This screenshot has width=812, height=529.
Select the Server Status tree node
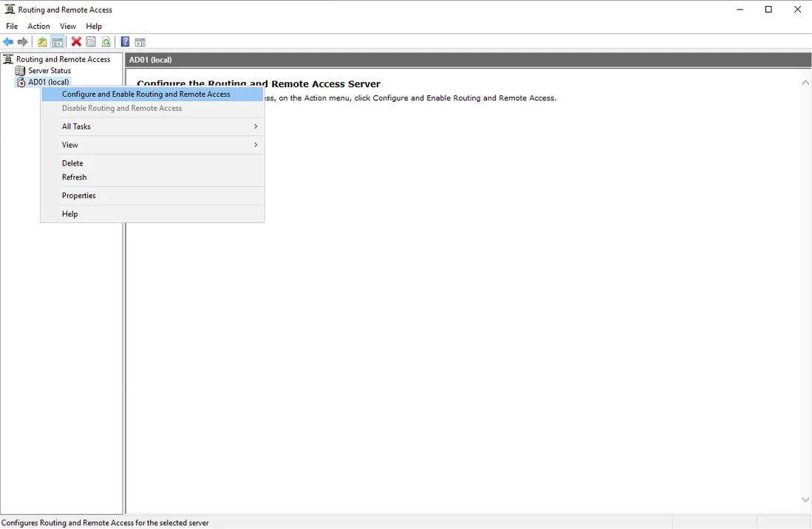point(50,71)
